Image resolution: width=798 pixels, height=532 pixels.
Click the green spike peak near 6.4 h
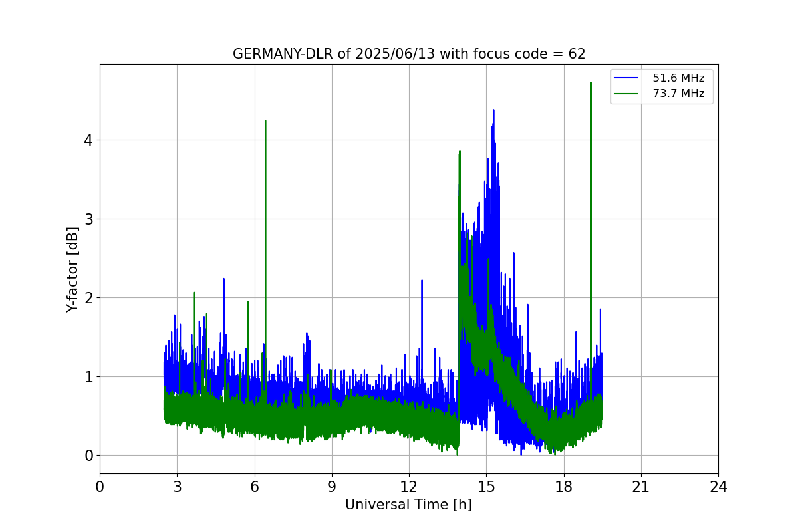[x=265, y=122]
